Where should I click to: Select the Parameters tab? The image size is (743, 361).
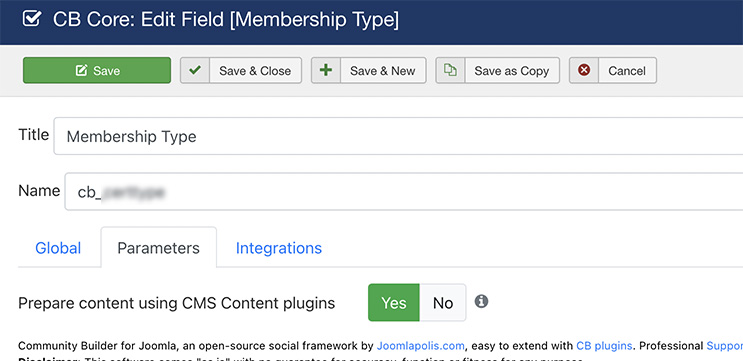click(x=158, y=248)
